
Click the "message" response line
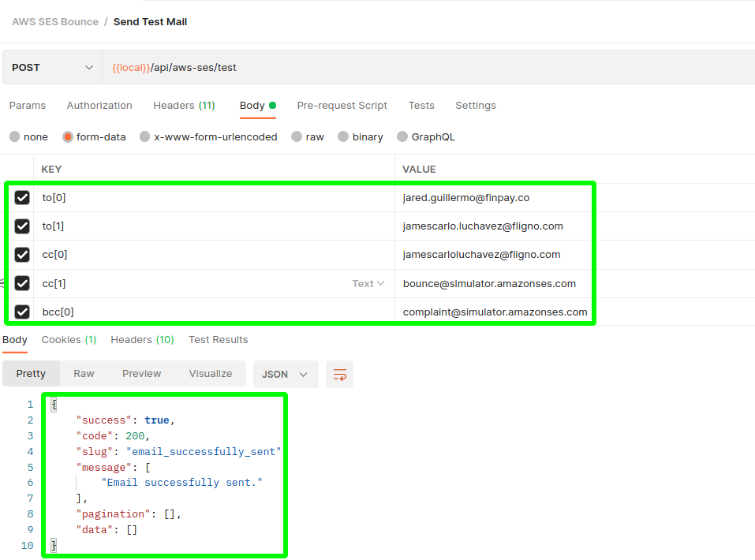coord(113,467)
